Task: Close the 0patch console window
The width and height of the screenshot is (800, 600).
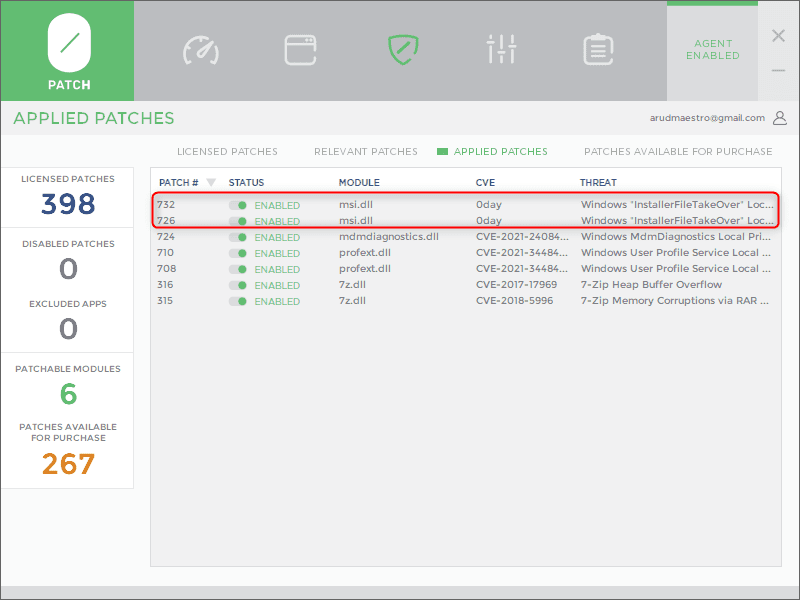Action: (x=778, y=36)
